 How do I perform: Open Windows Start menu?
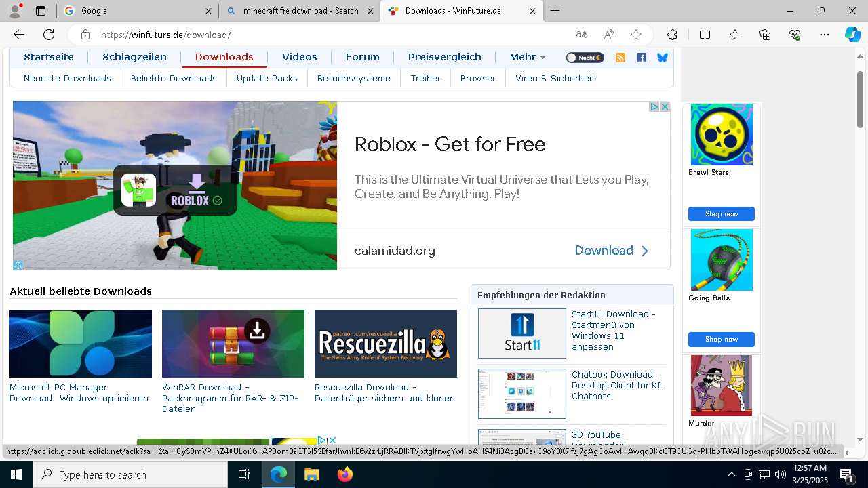point(16,475)
